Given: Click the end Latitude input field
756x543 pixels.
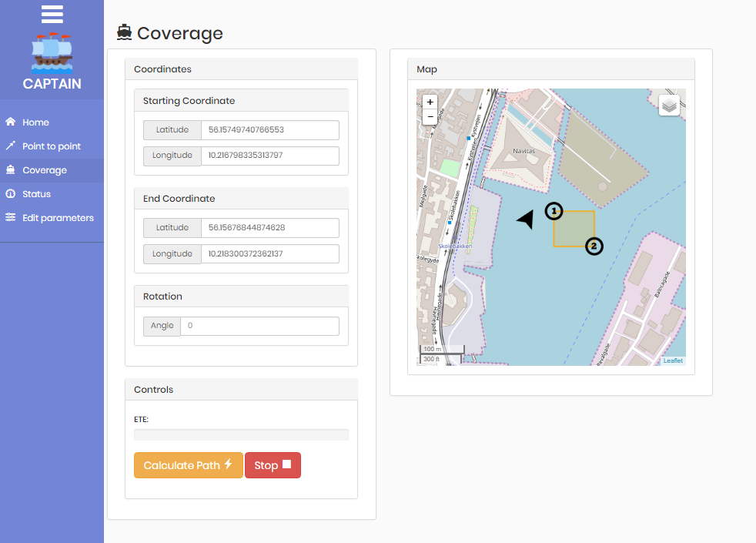Looking at the screenshot, I should (270, 228).
